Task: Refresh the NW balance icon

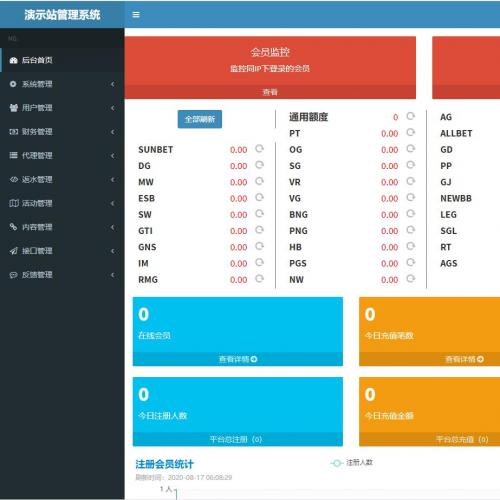Action: [411, 279]
